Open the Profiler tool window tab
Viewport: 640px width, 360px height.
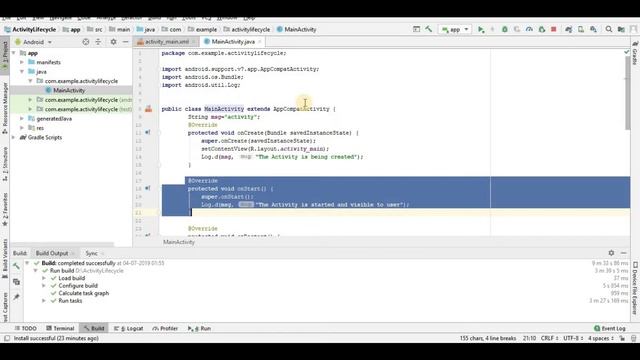[165, 328]
